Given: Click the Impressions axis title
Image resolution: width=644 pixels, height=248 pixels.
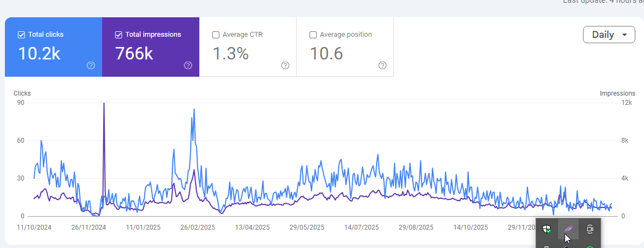Looking at the screenshot, I should (x=618, y=93).
